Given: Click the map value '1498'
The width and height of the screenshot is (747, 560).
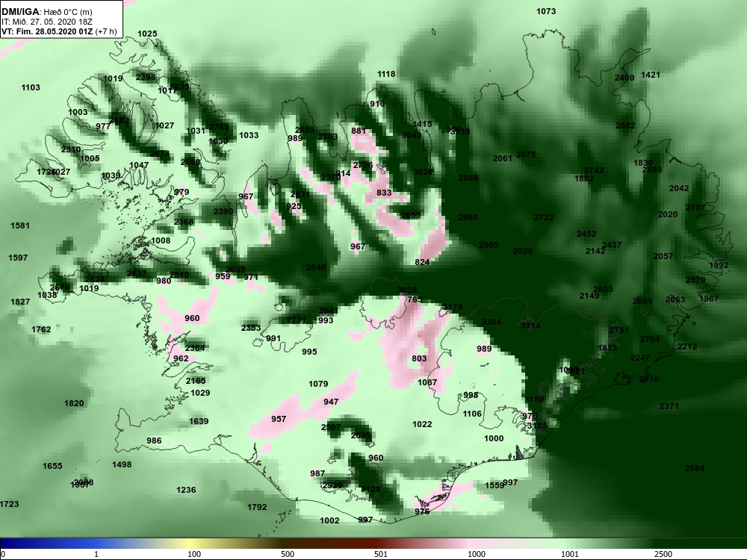Looking at the screenshot, I should point(122,464).
